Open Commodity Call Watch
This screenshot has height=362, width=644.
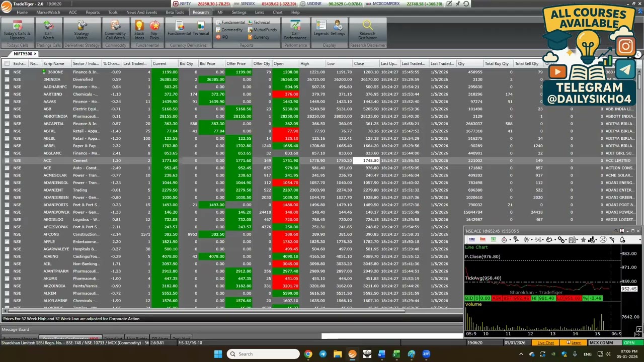click(115, 30)
